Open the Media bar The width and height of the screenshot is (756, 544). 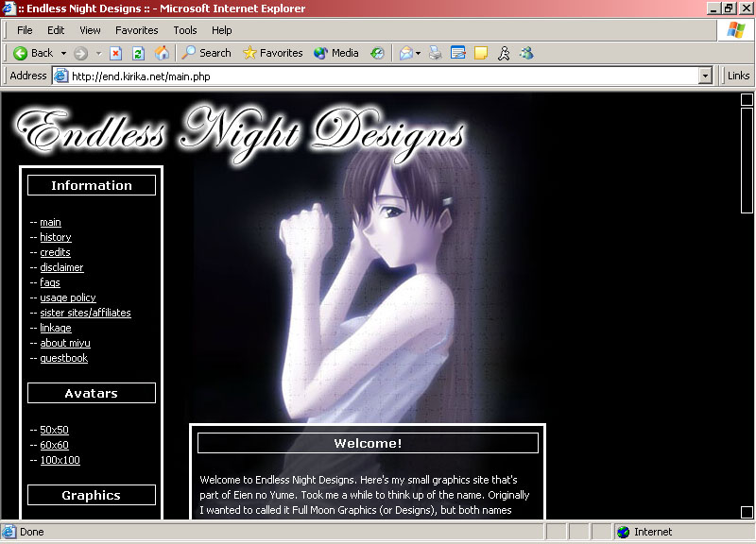pos(335,53)
